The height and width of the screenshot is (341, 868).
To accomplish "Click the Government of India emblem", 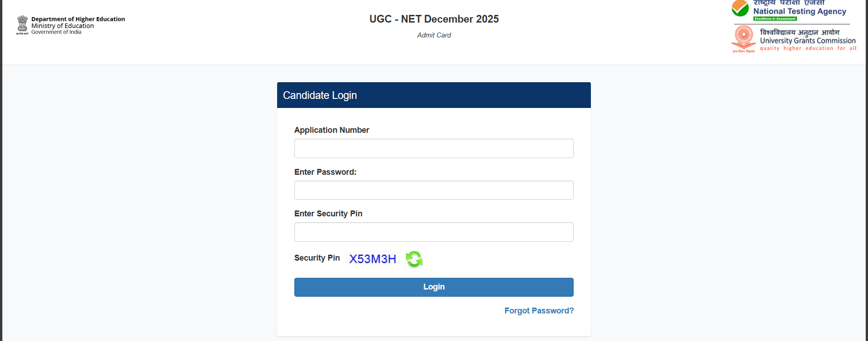I will click(x=22, y=25).
